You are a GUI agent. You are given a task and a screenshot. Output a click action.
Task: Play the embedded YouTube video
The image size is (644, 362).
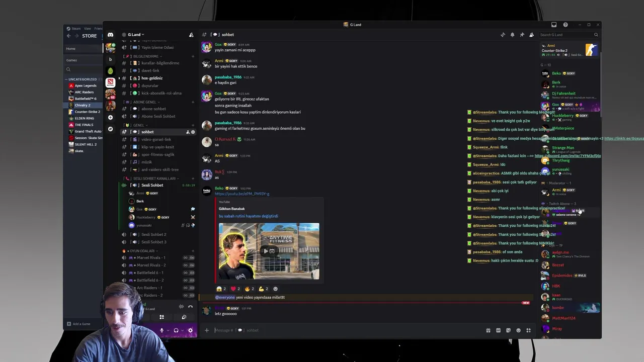point(266,251)
